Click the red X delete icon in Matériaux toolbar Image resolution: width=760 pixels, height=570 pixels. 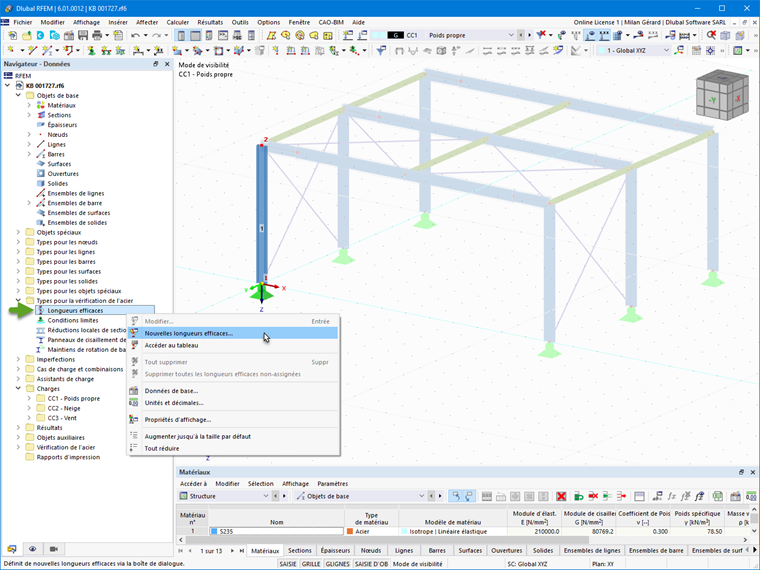(561, 496)
